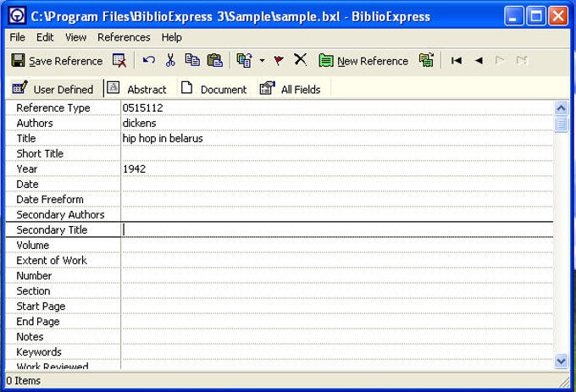
Task: Click the Section value field
Action: pyautogui.click(x=337, y=291)
